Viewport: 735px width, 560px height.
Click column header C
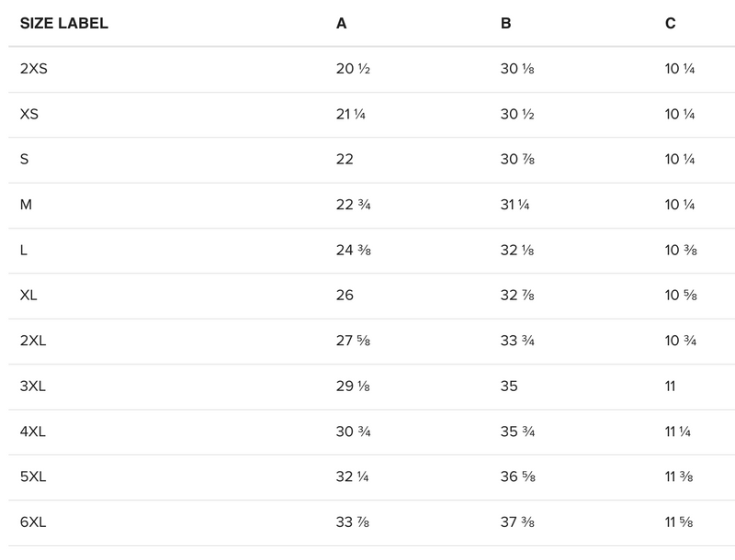(x=670, y=24)
